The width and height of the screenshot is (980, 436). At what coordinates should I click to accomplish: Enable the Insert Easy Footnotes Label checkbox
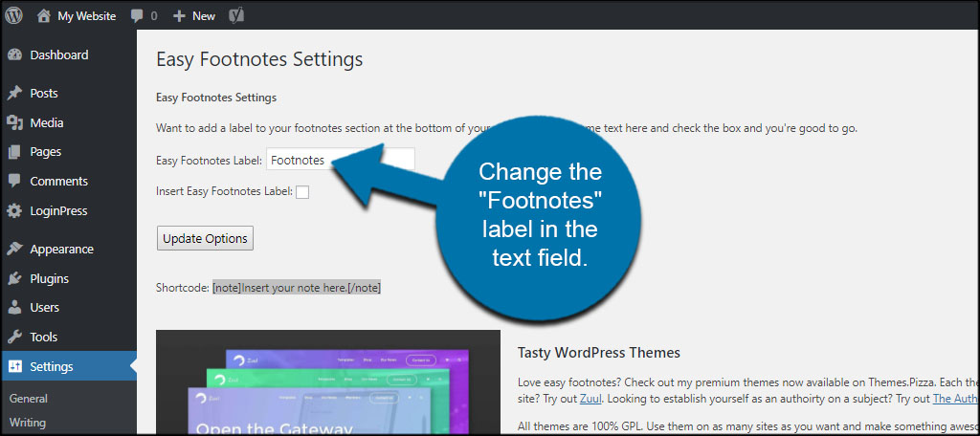(x=302, y=192)
